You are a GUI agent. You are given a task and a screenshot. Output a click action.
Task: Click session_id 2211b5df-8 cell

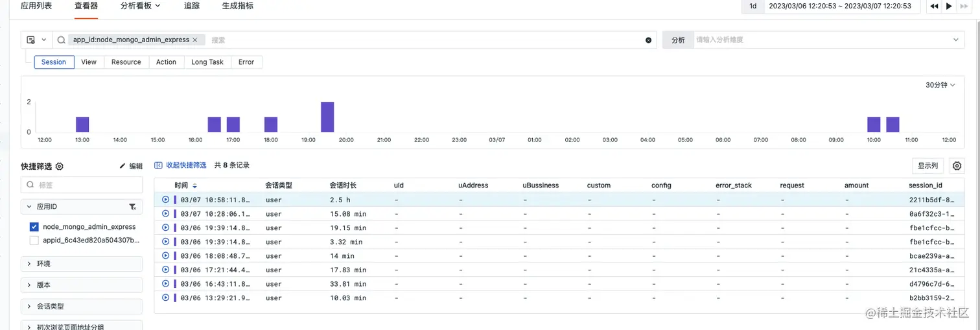click(x=931, y=200)
